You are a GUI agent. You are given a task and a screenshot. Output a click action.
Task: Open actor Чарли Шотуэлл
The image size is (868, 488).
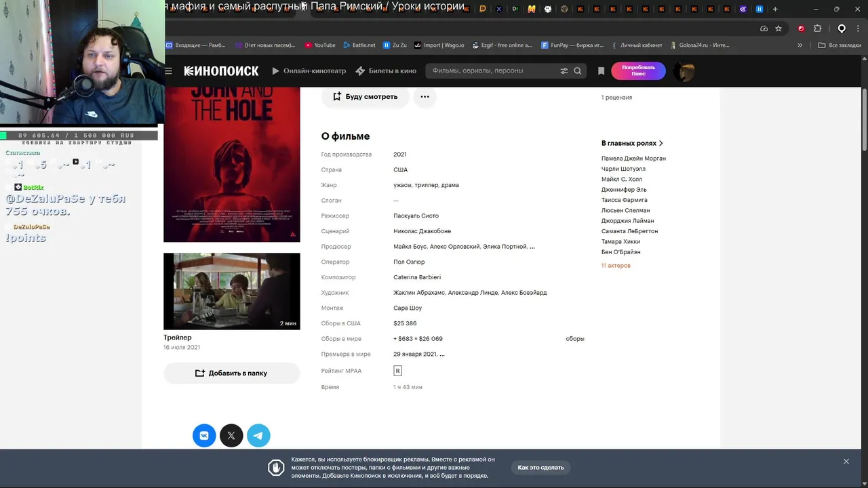point(623,169)
